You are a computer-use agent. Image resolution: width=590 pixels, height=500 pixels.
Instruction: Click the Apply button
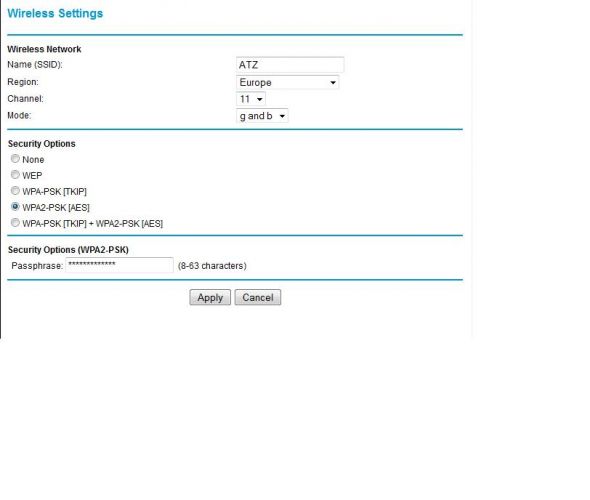click(x=210, y=297)
